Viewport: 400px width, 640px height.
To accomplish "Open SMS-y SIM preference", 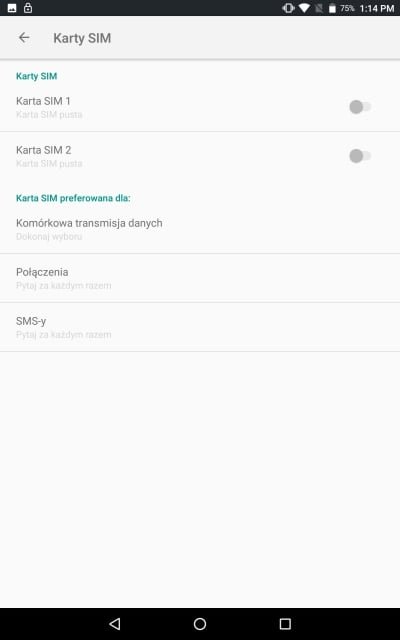I will tap(200, 327).
